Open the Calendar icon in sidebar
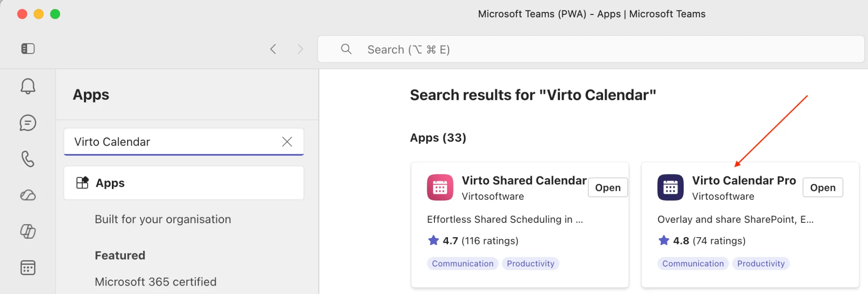Image resolution: width=868 pixels, height=294 pixels. point(28,268)
